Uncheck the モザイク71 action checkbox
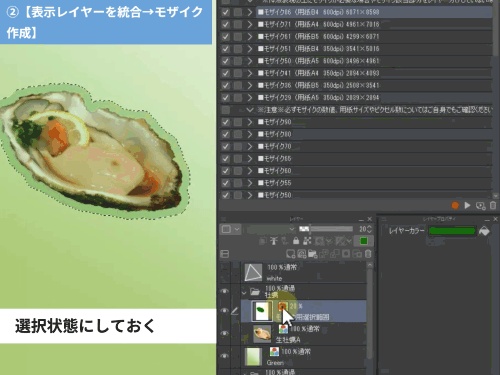 pos(226,24)
